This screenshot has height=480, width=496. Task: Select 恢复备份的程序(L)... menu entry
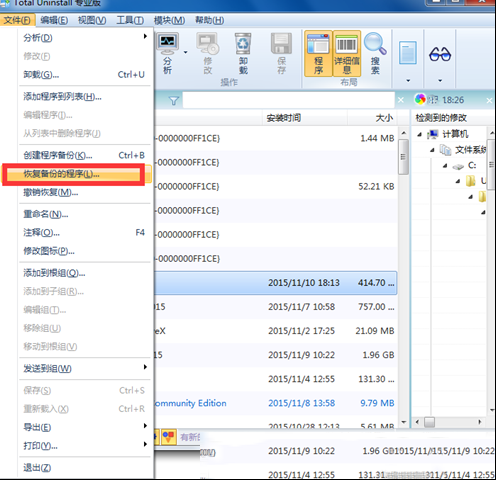[x=74, y=174]
